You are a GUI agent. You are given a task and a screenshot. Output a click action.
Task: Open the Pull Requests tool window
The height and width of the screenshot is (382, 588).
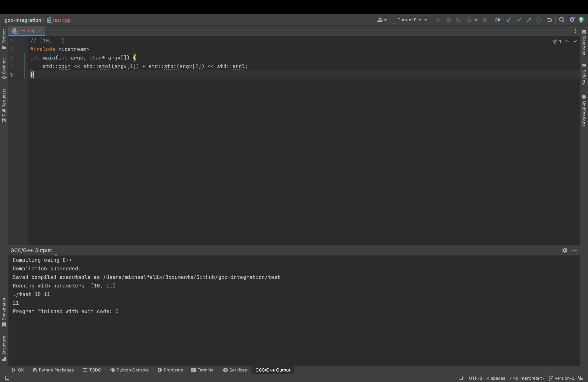[x=4, y=105]
